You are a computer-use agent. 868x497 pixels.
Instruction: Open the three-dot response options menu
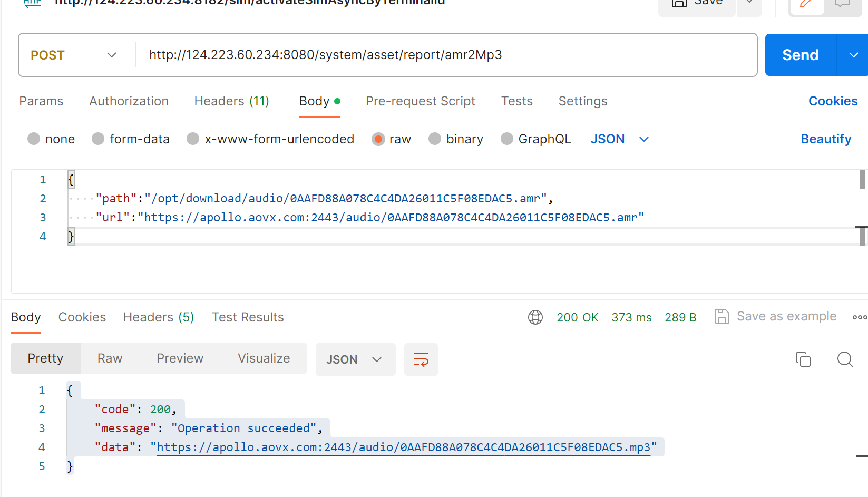click(x=859, y=317)
